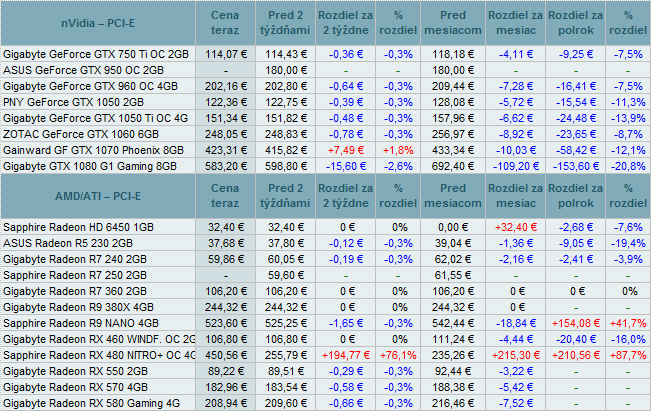Select ZOTAC GeForce GTX 1060 6GB

(81, 134)
